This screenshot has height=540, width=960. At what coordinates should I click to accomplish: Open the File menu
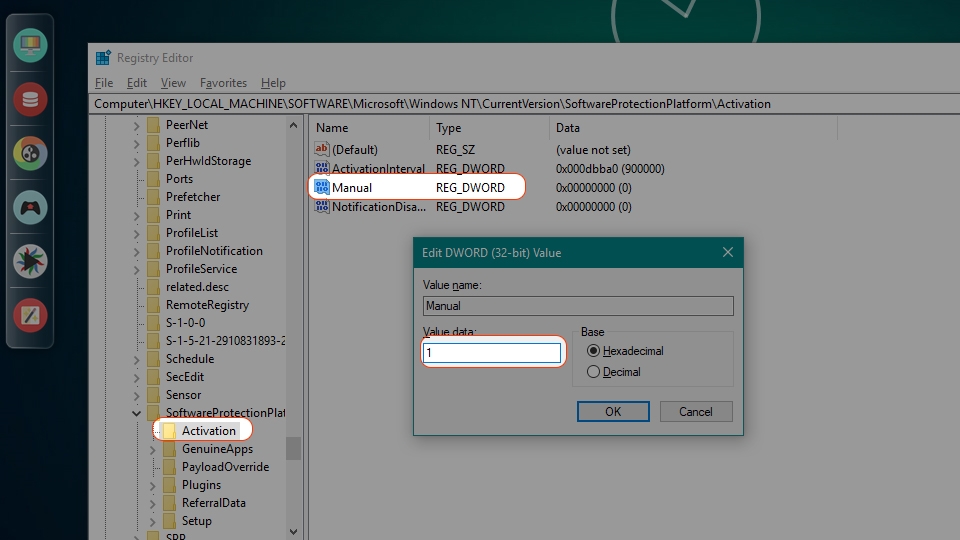click(104, 83)
